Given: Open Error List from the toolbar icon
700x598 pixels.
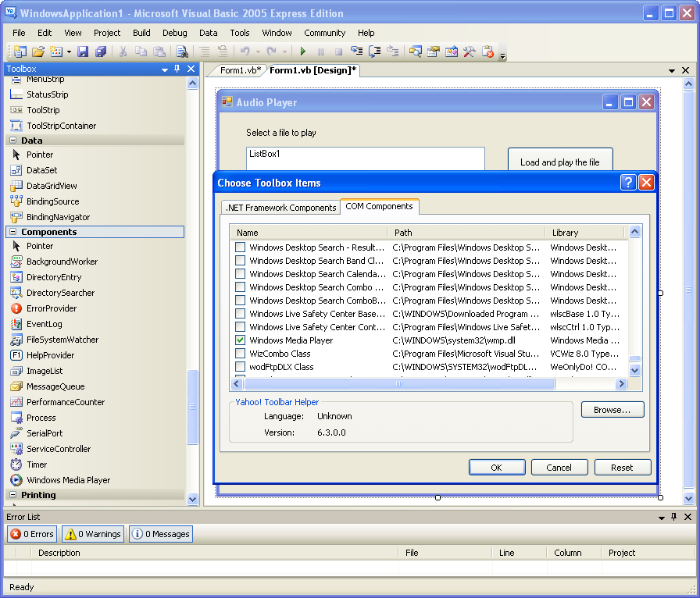Looking at the screenshot, I should (488, 52).
